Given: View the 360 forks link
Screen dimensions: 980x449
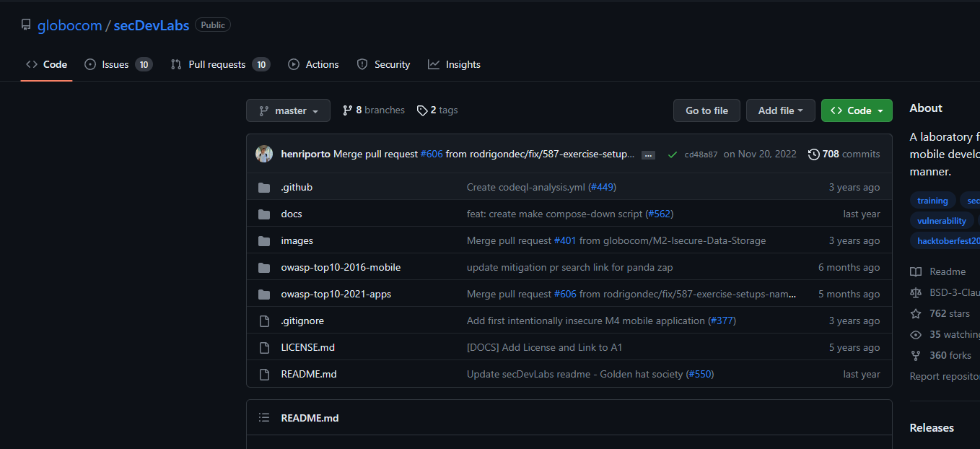Looking at the screenshot, I should click(940, 355).
